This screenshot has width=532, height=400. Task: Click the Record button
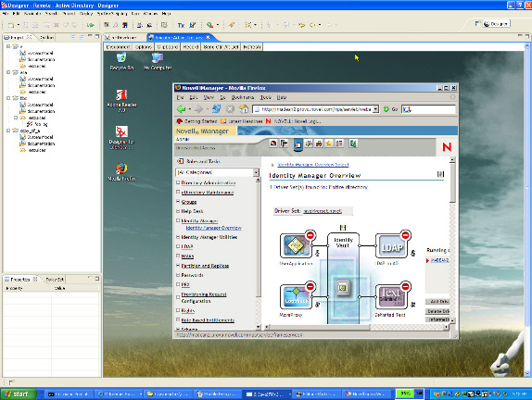(190, 47)
